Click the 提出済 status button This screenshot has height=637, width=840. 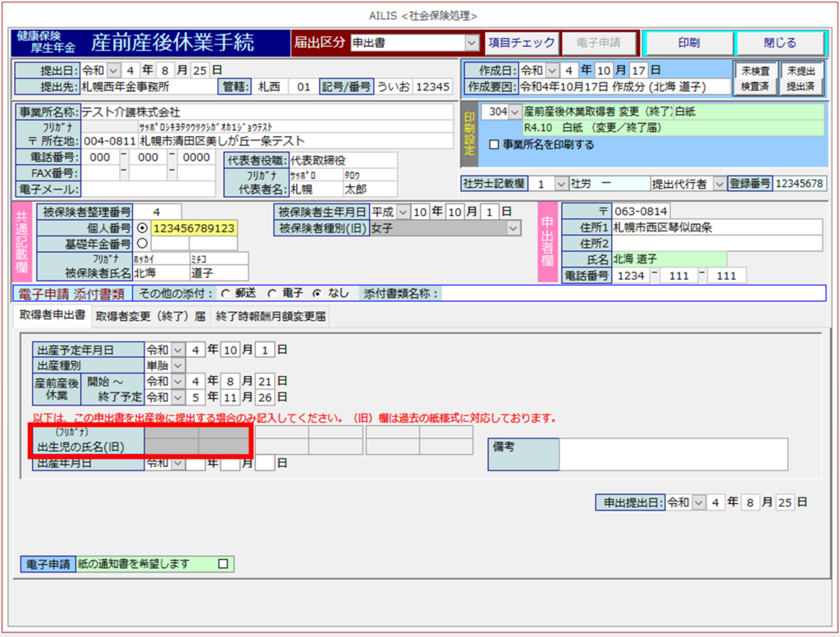800,85
